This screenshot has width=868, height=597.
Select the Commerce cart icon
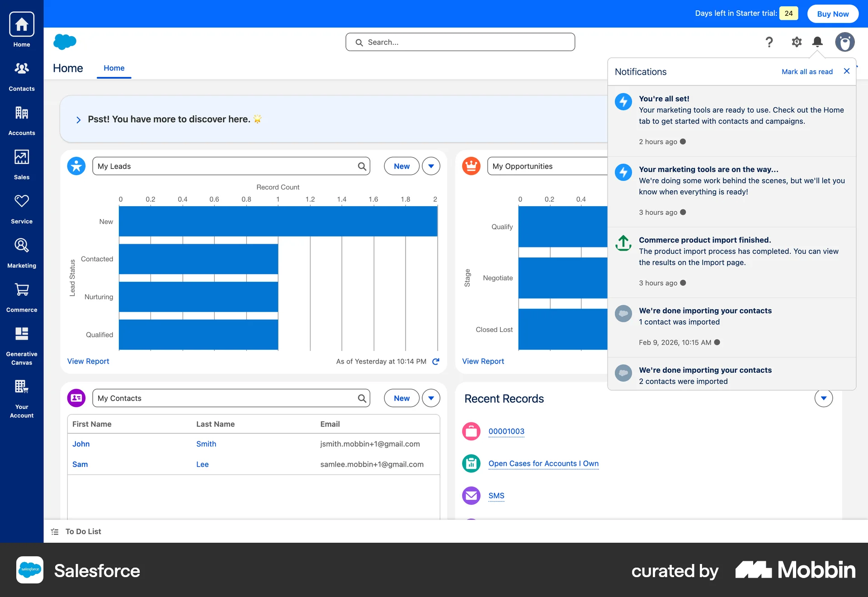21,289
